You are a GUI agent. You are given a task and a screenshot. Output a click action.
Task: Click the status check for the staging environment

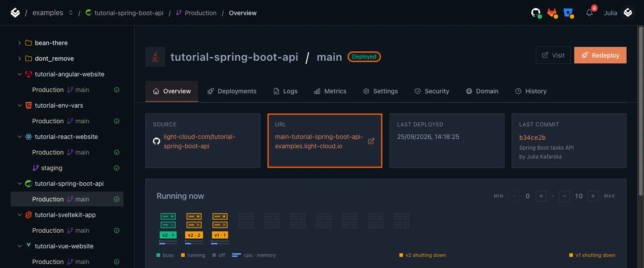coord(117,168)
